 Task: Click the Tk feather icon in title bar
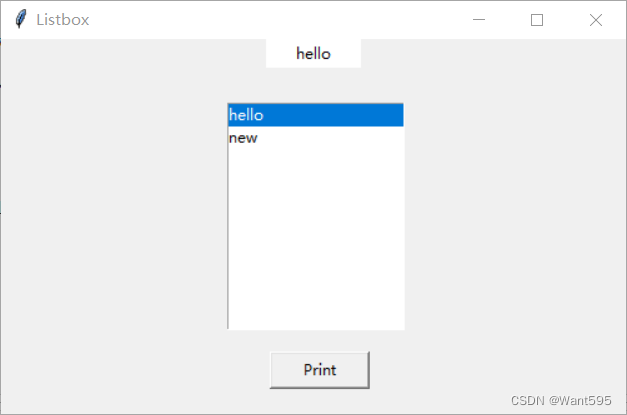pos(20,20)
